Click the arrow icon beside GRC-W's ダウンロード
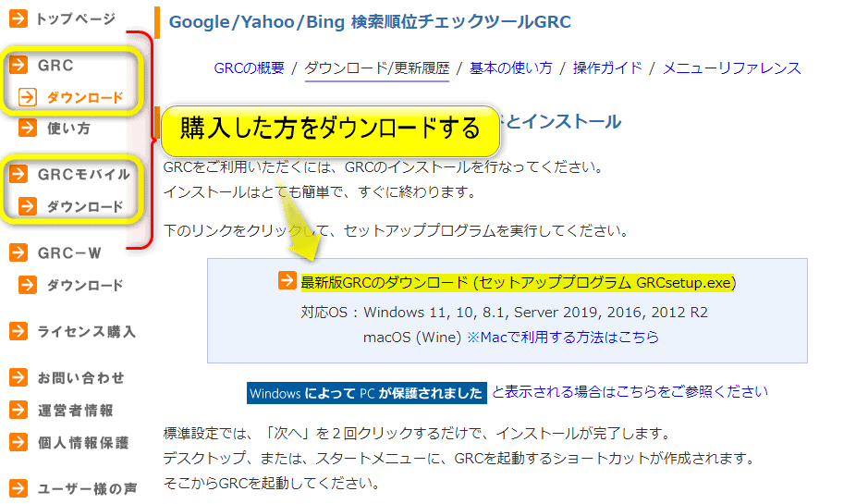Screen dimensions: 868x504 pos(27,285)
